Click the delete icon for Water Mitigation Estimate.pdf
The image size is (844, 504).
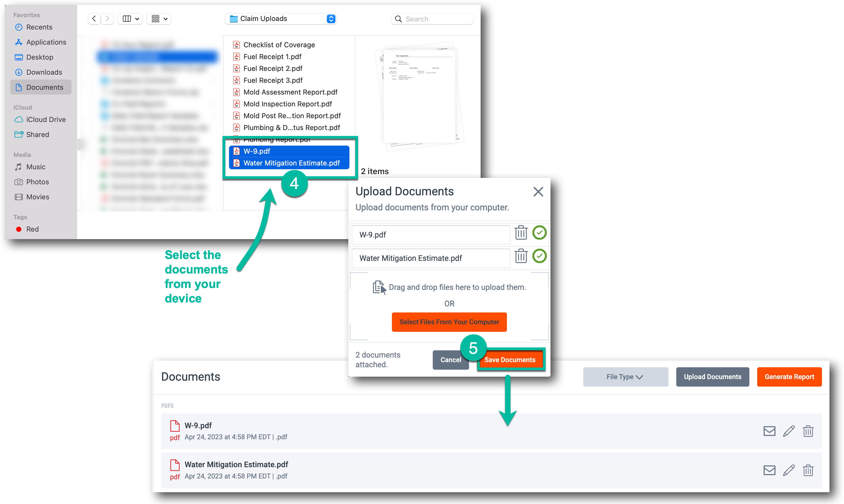pyautogui.click(x=520, y=258)
